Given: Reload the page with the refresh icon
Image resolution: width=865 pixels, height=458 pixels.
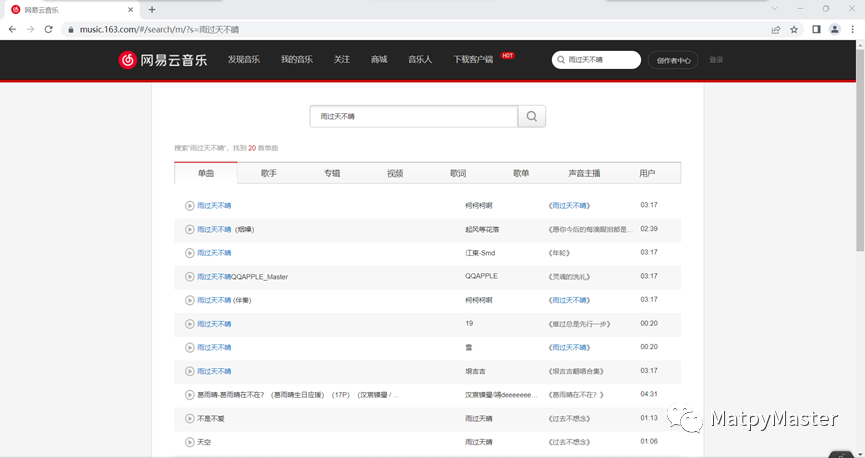Looking at the screenshot, I should coord(49,29).
